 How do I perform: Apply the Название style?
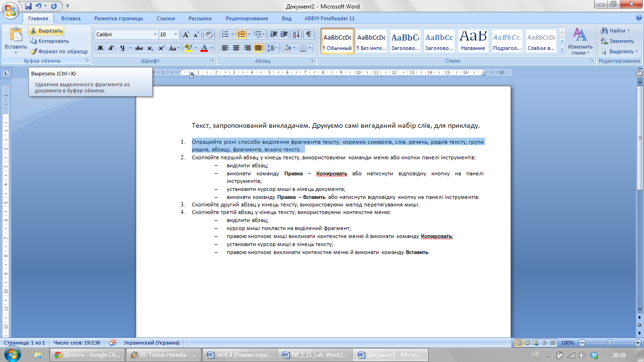pyautogui.click(x=473, y=41)
